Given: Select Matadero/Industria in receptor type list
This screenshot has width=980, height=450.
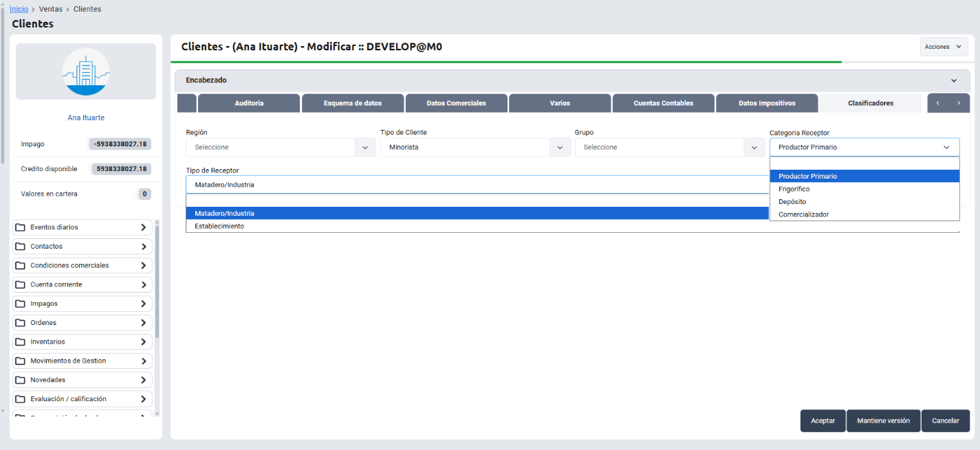Looking at the screenshot, I should click(x=477, y=213).
